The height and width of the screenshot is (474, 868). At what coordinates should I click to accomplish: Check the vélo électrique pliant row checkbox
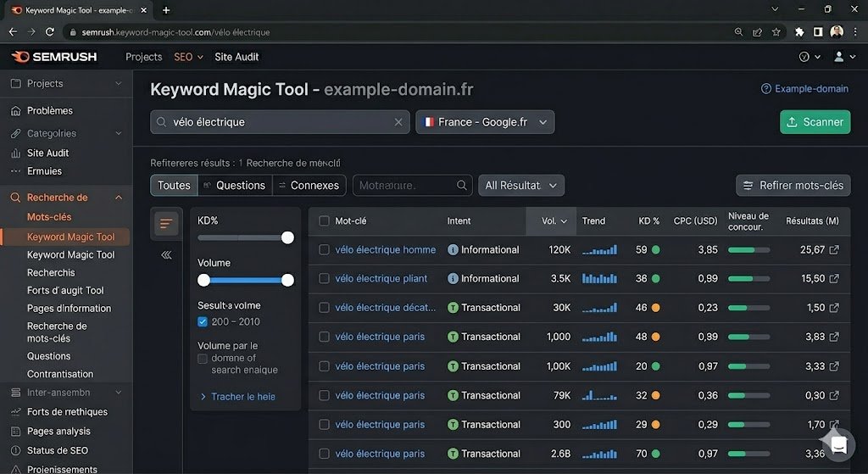pos(325,278)
